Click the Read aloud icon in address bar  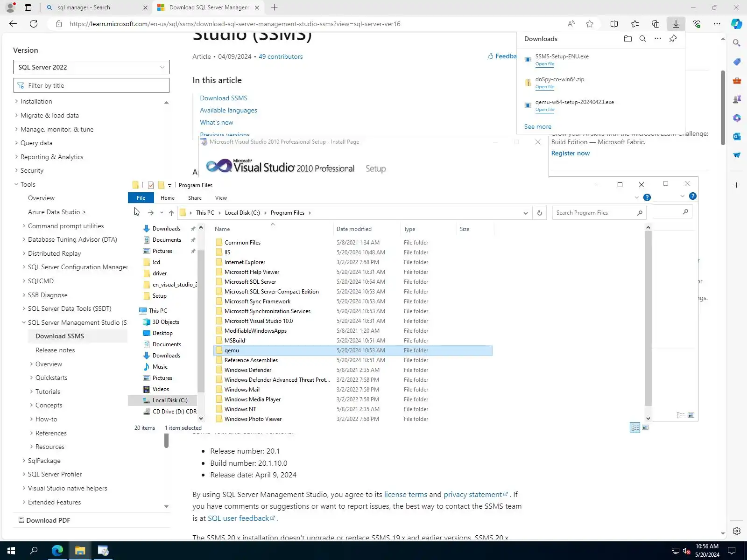click(571, 24)
